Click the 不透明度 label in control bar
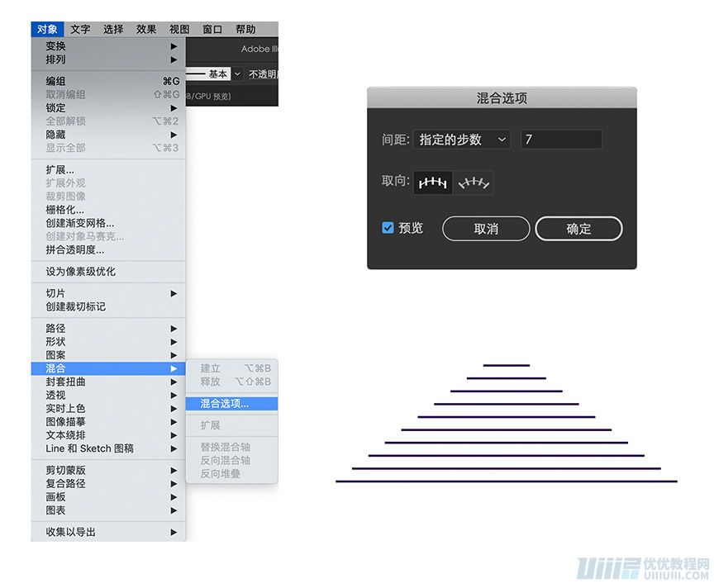 tap(263, 73)
